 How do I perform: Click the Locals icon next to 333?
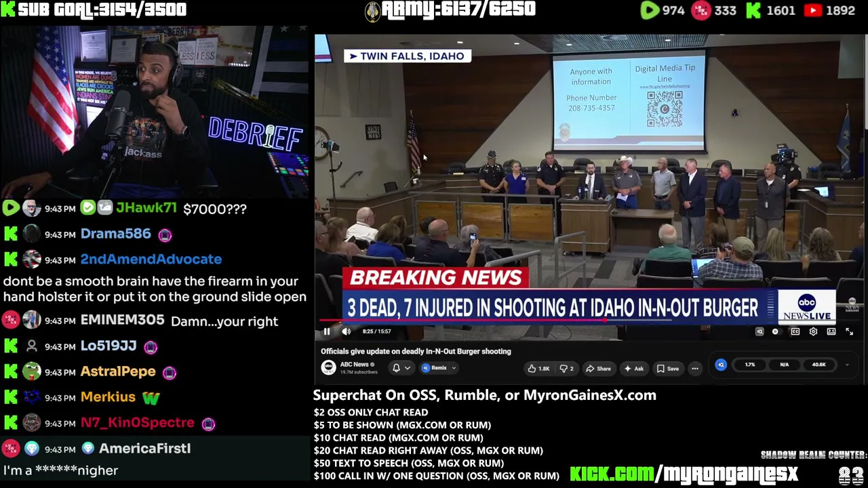pyautogui.click(x=700, y=10)
